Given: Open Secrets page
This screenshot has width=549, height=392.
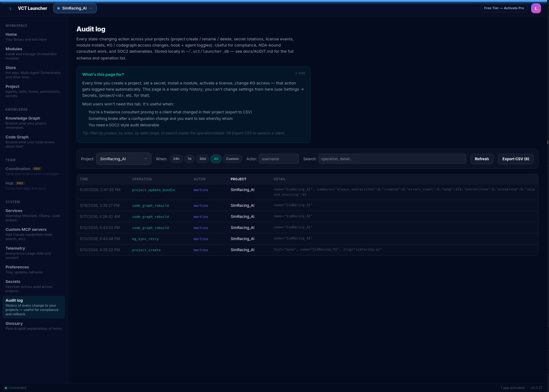Looking at the screenshot, I should tap(34, 286).
